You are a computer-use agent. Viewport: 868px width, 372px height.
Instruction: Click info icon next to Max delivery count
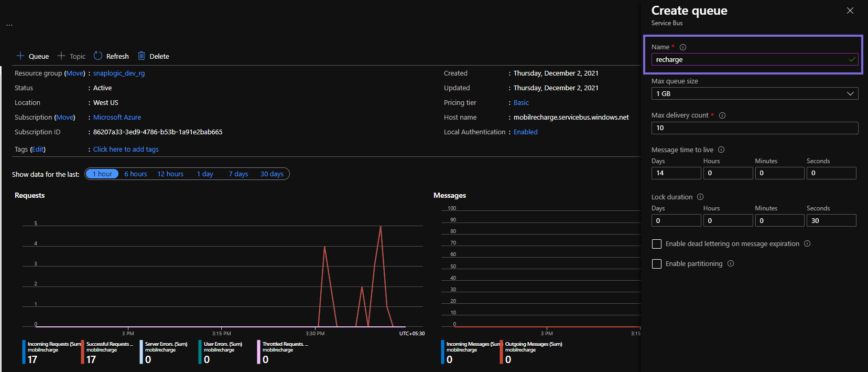coord(722,115)
